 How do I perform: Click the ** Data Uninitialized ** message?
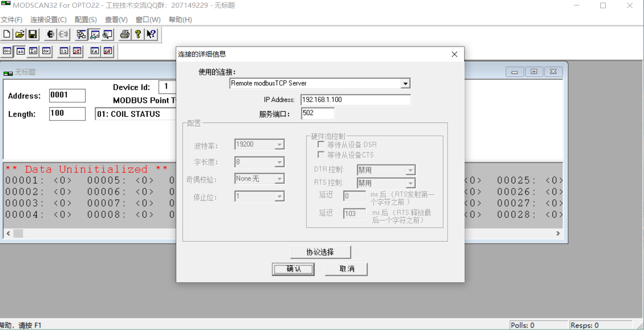[x=87, y=169]
